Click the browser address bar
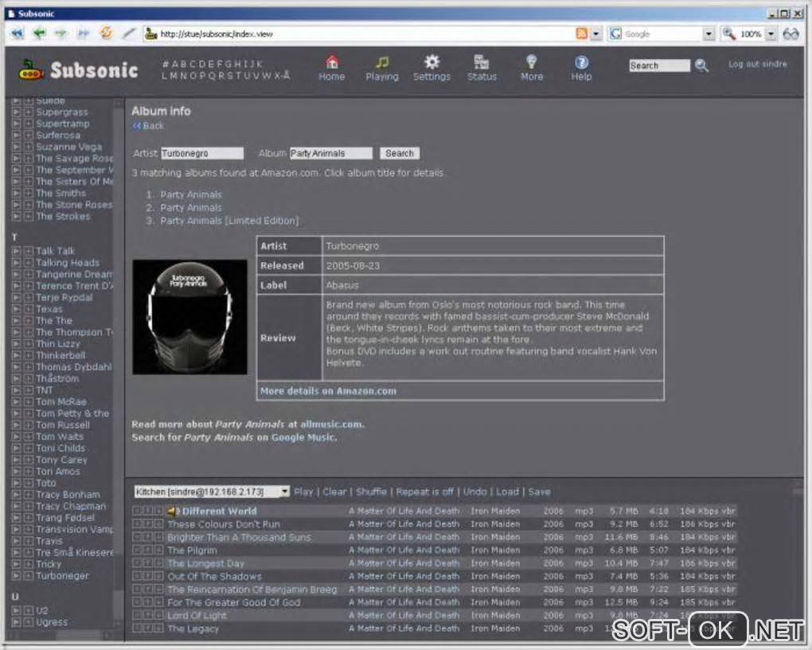This screenshot has height=650, width=812. coord(357,34)
